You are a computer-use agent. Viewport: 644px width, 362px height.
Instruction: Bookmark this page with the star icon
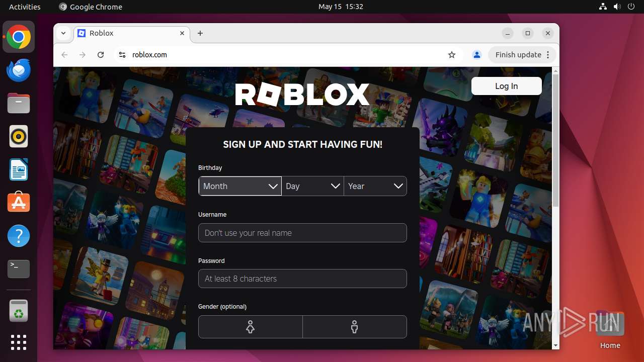pos(452,55)
